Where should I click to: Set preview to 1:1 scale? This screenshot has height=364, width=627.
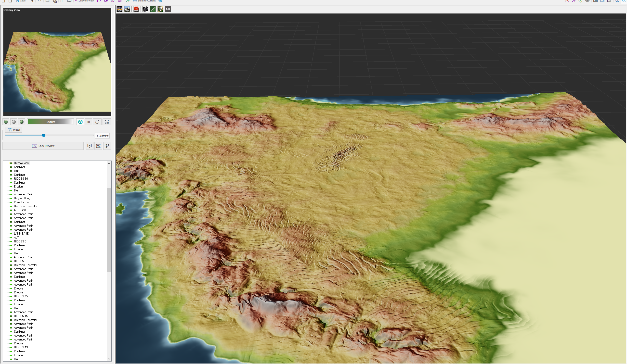[88, 122]
